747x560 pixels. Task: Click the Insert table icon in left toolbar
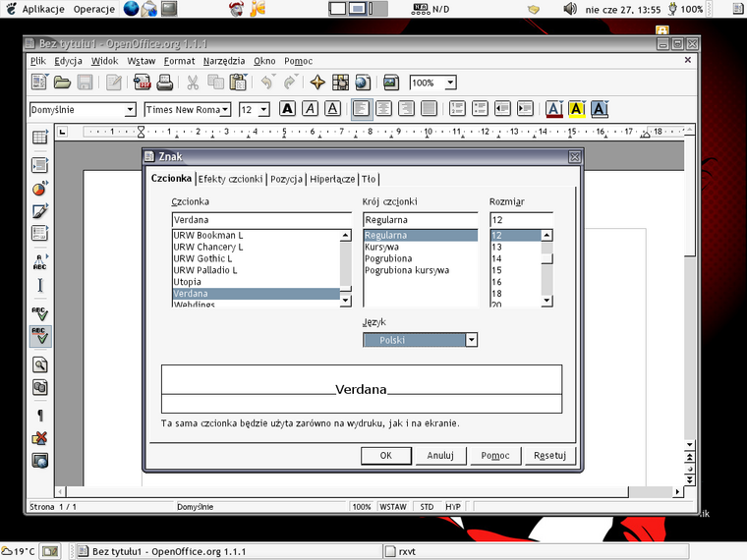click(40, 165)
